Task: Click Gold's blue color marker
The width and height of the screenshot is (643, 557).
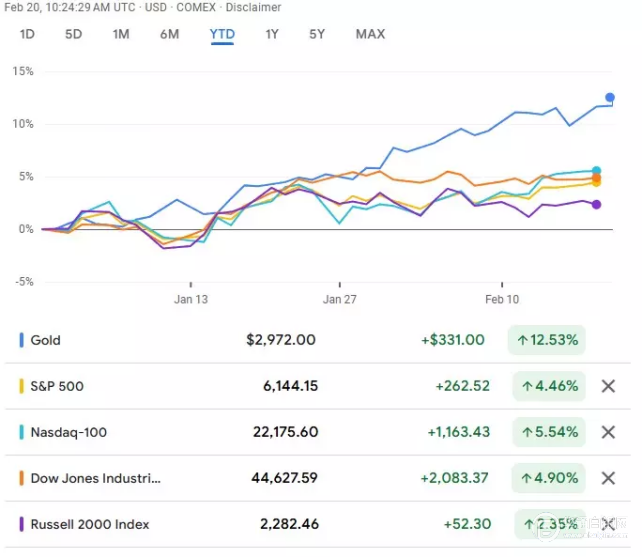Action: (21, 340)
